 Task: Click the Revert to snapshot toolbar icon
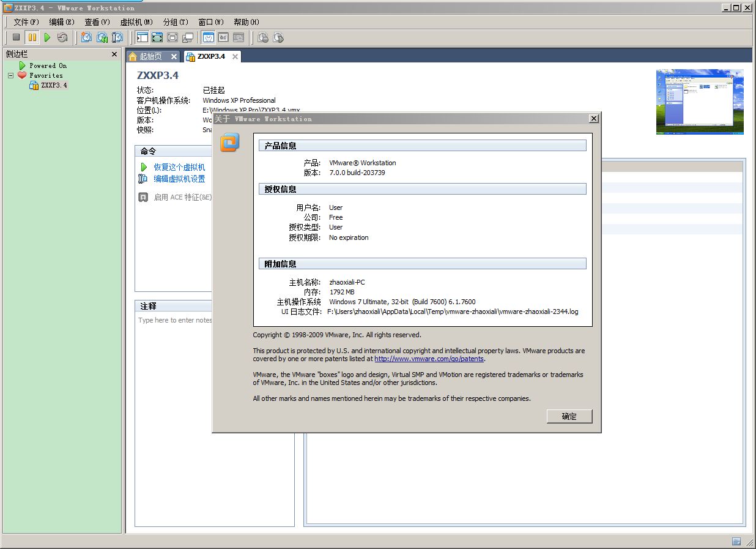click(x=102, y=37)
